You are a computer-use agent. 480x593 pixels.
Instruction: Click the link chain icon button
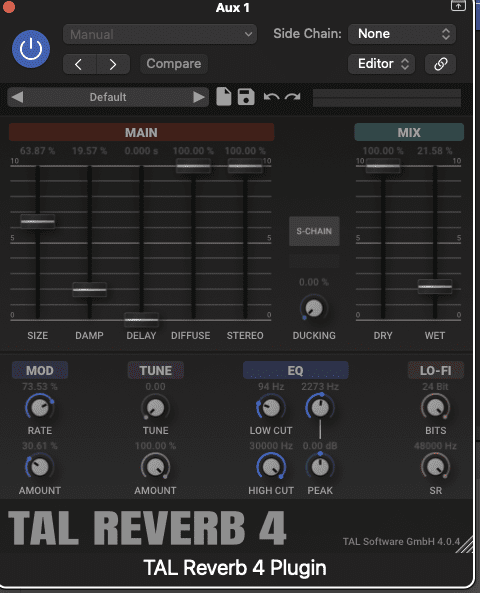pos(440,64)
